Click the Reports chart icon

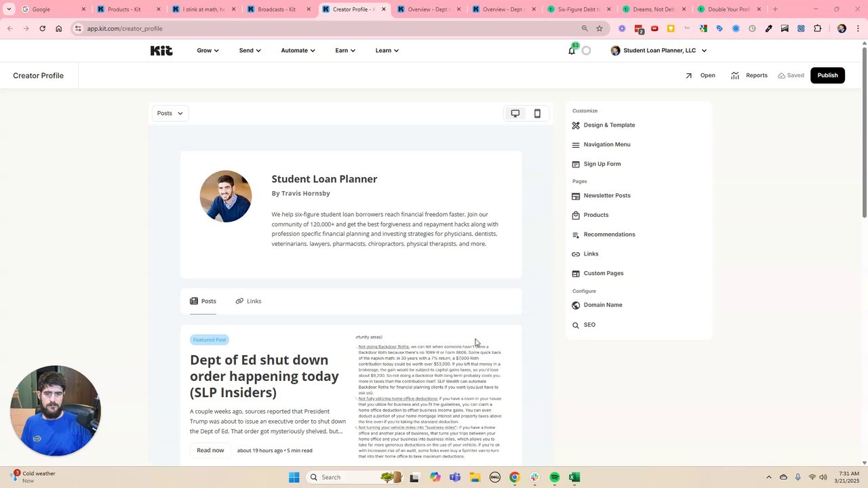pos(735,75)
